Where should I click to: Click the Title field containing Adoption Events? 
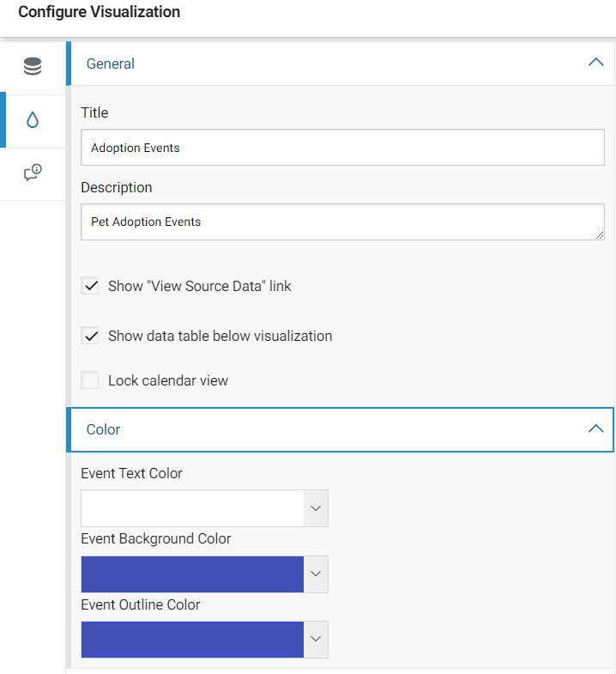pyautogui.click(x=342, y=148)
